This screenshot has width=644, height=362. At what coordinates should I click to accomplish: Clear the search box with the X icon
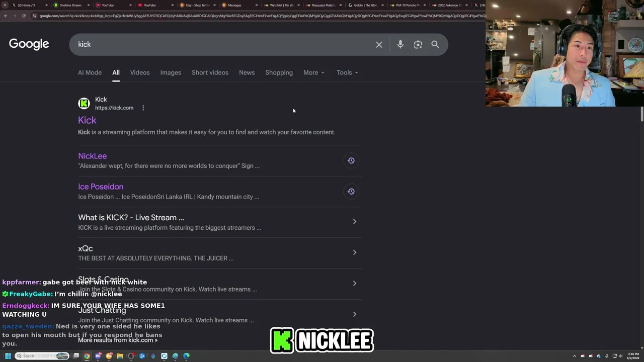[x=379, y=45]
